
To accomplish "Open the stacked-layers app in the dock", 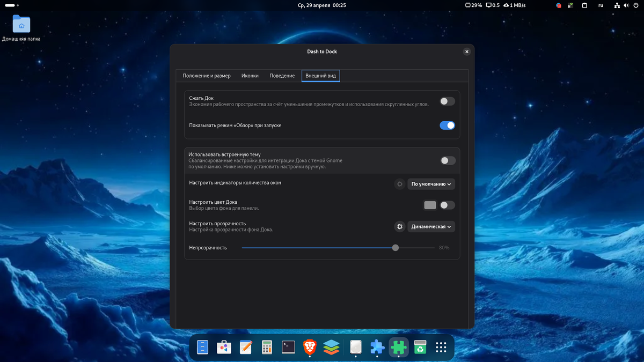I will click(x=332, y=348).
